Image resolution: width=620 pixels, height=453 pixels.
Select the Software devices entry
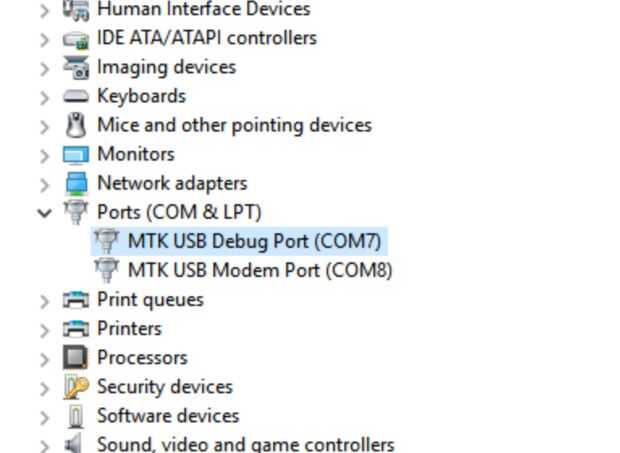[168, 415]
